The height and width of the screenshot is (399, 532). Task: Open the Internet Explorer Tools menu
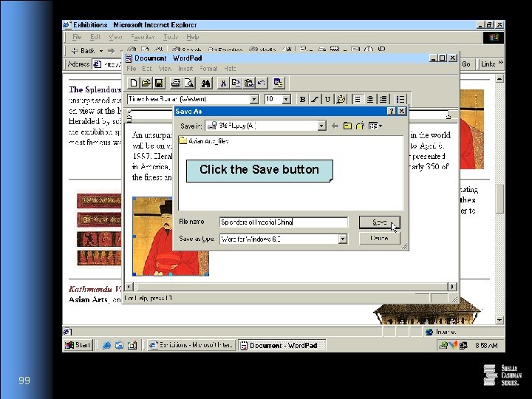click(x=171, y=37)
